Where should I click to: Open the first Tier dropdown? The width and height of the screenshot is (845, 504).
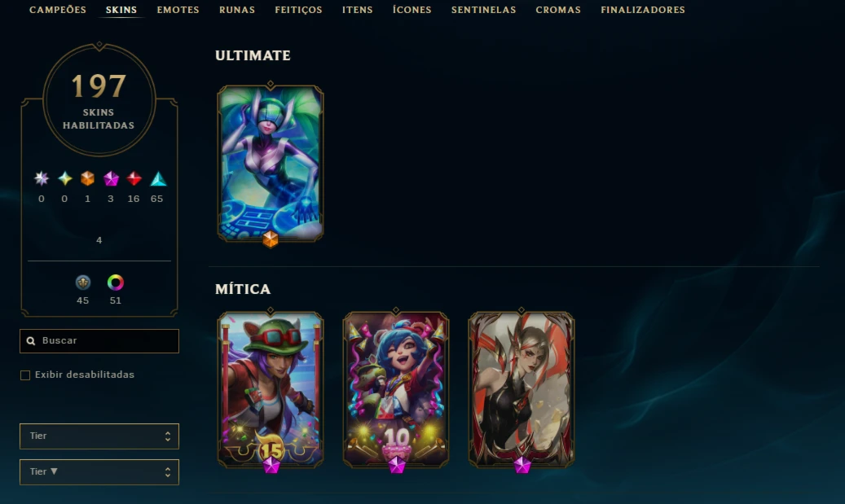tap(99, 436)
